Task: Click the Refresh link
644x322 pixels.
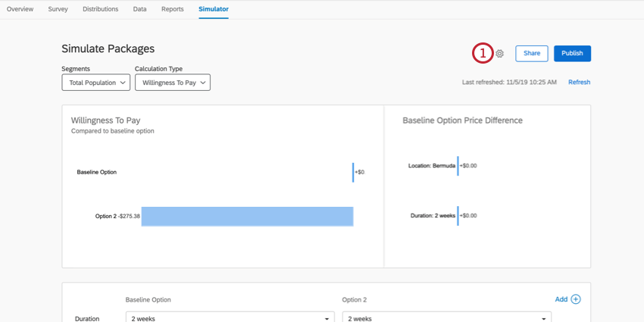Action: (x=579, y=82)
